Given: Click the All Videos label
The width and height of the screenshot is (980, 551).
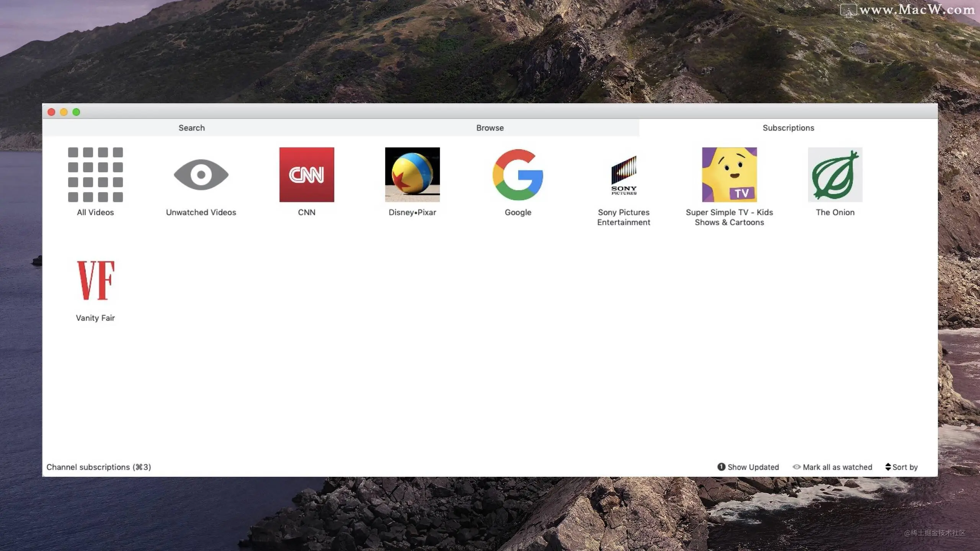Looking at the screenshot, I should pyautogui.click(x=95, y=212).
